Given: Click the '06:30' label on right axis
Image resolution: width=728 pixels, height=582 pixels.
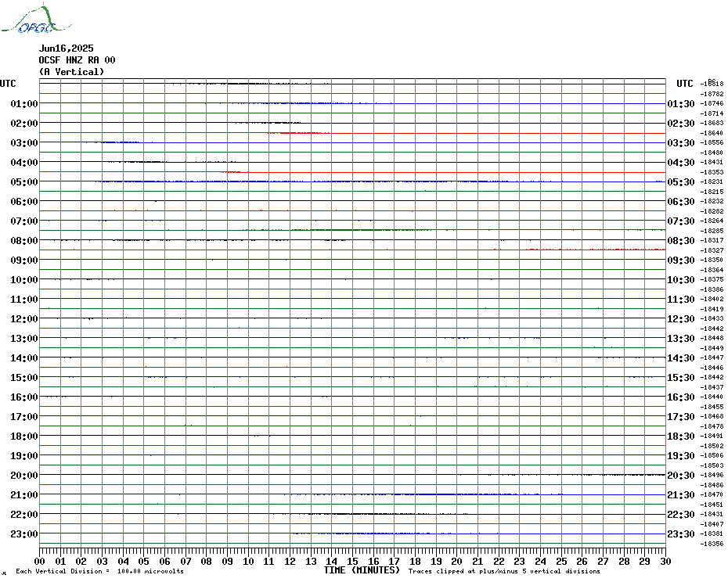Looking at the screenshot, I should click(681, 201).
